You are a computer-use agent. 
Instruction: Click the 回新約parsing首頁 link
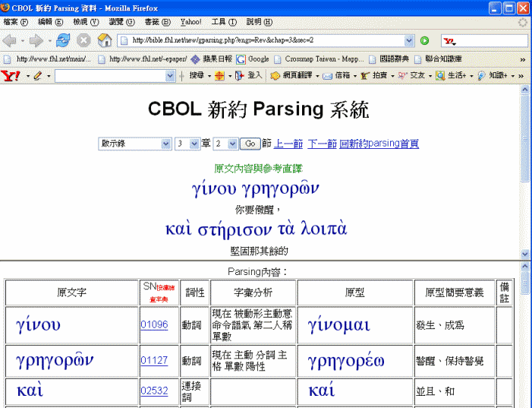tap(379, 144)
